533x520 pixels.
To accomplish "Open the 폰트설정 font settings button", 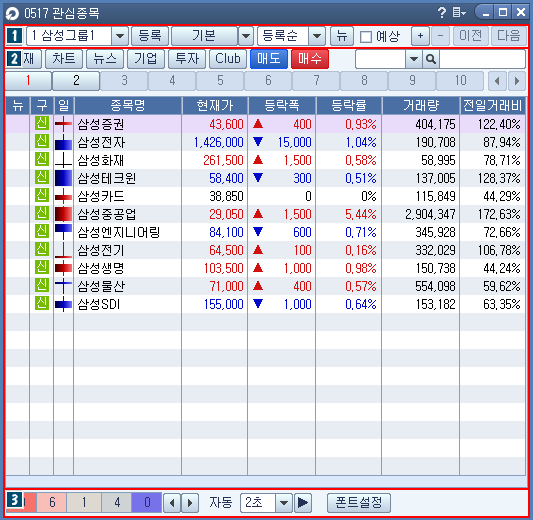I will (359, 503).
